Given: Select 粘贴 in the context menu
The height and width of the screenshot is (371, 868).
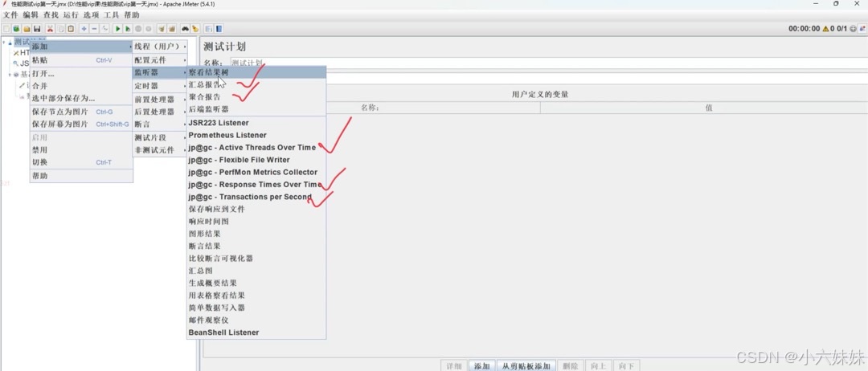Looking at the screenshot, I should 81,60.
